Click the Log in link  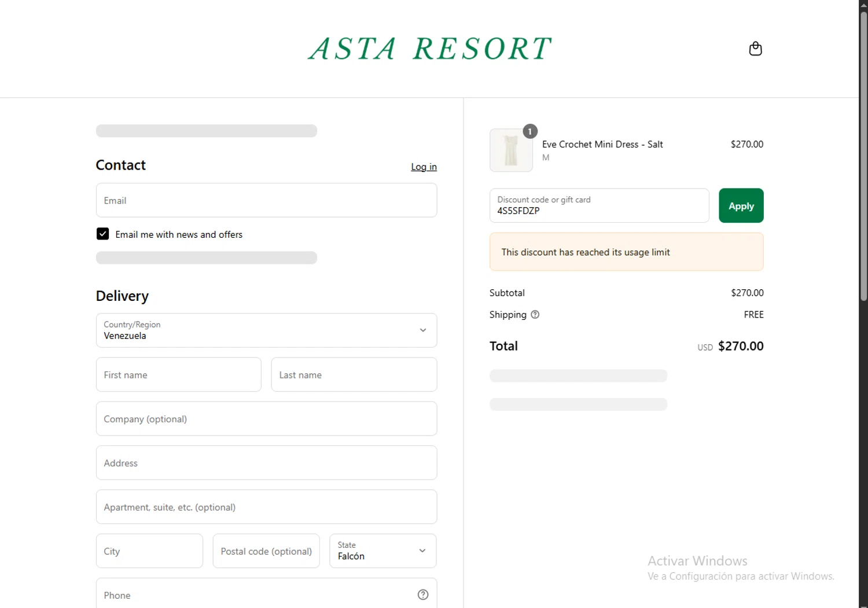pos(424,167)
